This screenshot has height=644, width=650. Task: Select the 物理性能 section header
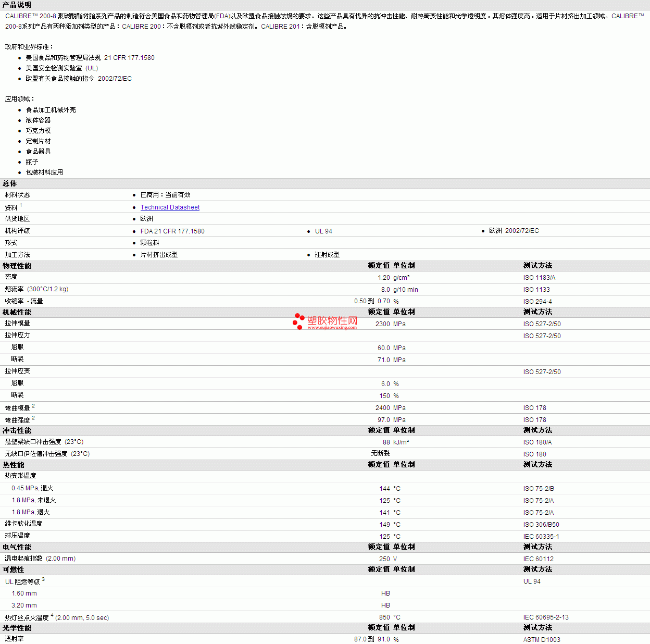pyautogui.click(x=17, y=266)
